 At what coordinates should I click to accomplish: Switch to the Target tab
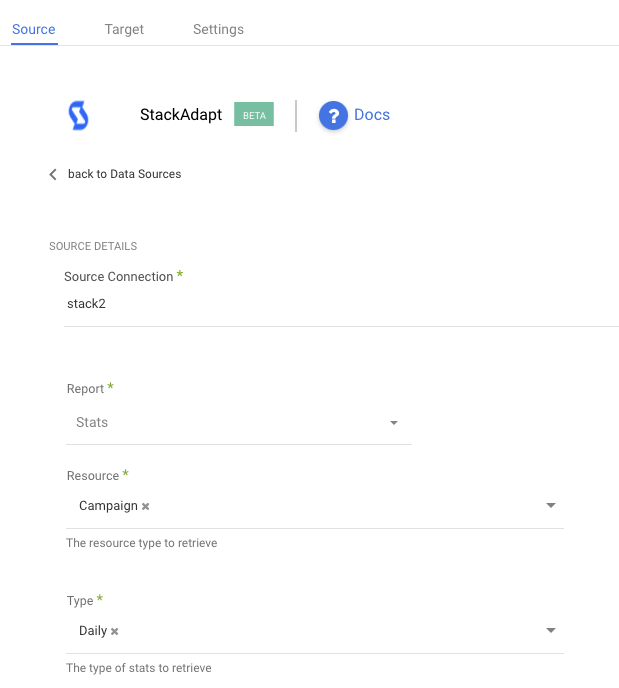(124, 29)
